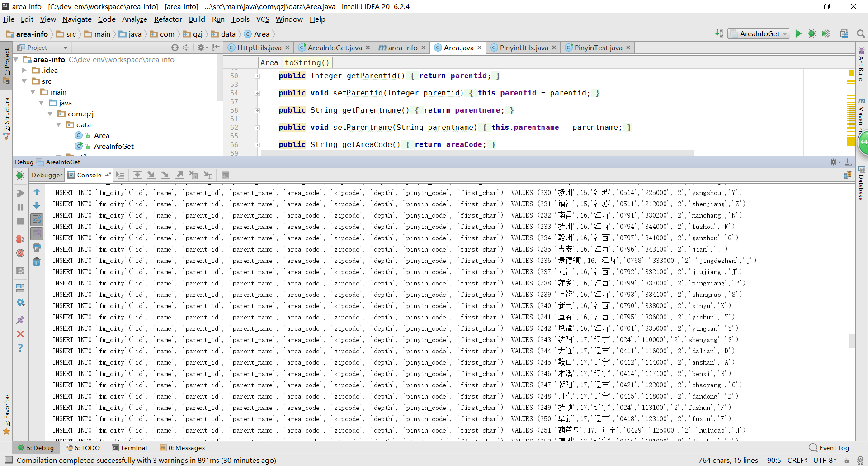This screenshot has width=868, height=466.
Task: Pin the debug tab
Action: [x=20, y=320]
